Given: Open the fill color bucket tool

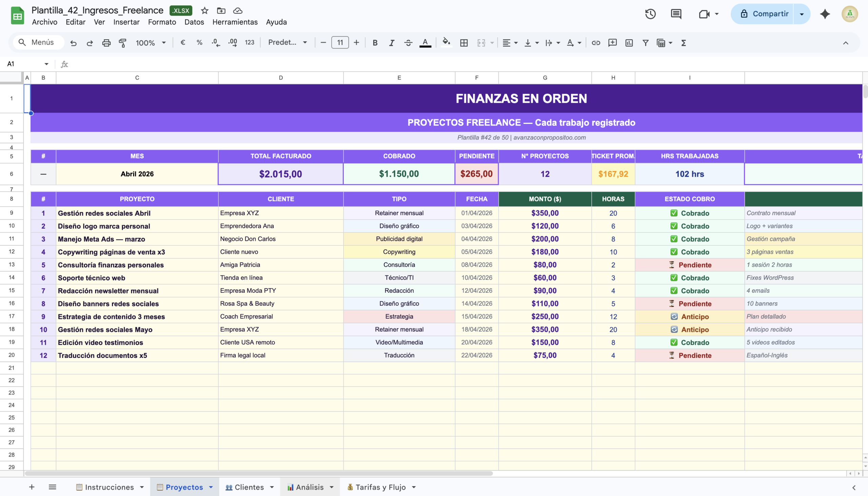Looking at the screenshot, I should 446,42.
